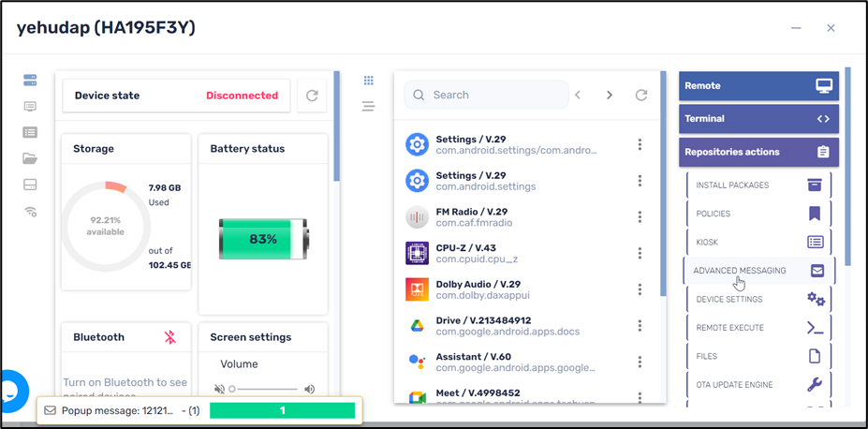Click the Drive app icon
868x429 pixels.
pyautogui.click(x=417, y=326)
